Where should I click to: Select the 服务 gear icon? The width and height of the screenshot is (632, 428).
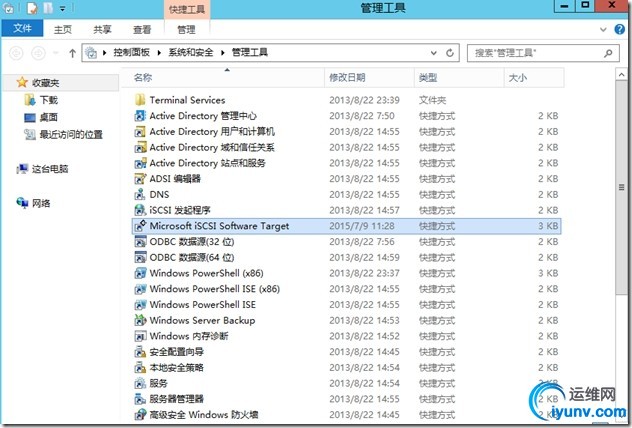[x=140, y=383]
